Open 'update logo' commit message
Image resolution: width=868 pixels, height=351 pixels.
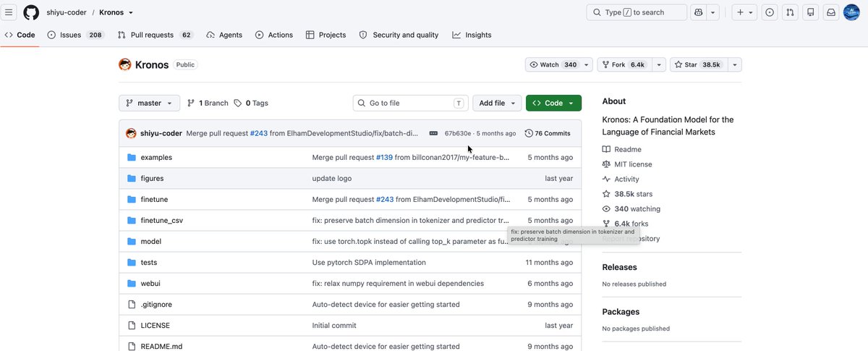coord(331,178)
